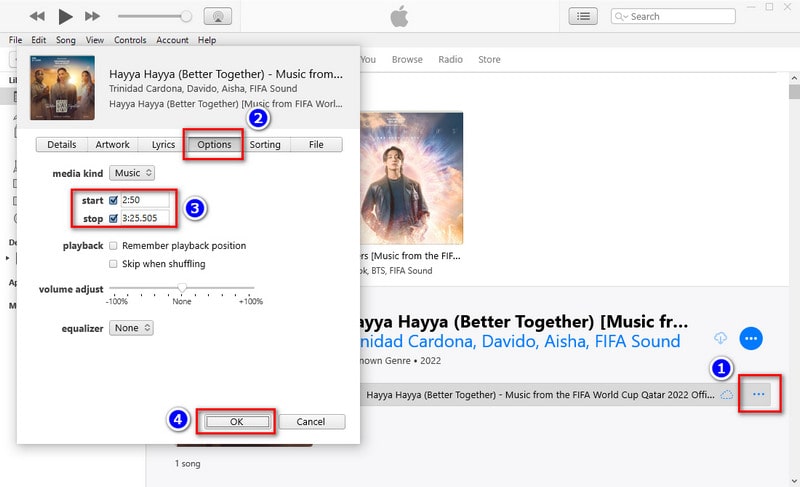The height and width of the screenshot is (487, 800).
Task: Open the Edit menu
Action: click(38, 40)
